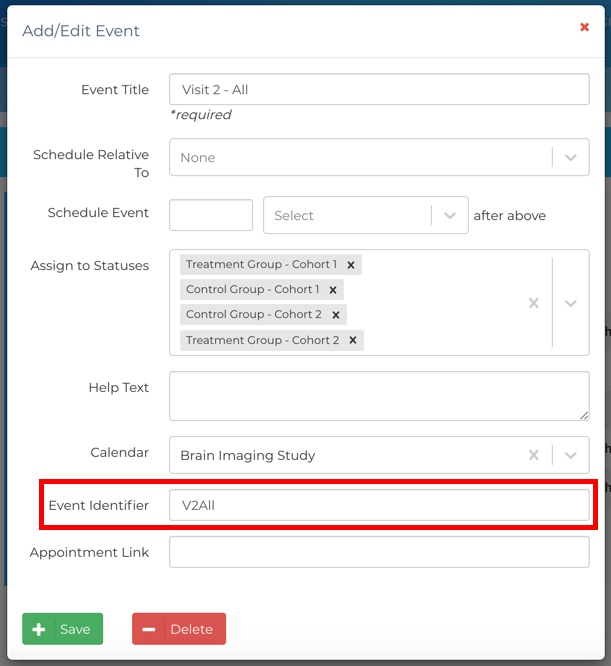Expand the Assign to Statuses dropdown
The image size is (611, 666).
click(x=570, y=303)
